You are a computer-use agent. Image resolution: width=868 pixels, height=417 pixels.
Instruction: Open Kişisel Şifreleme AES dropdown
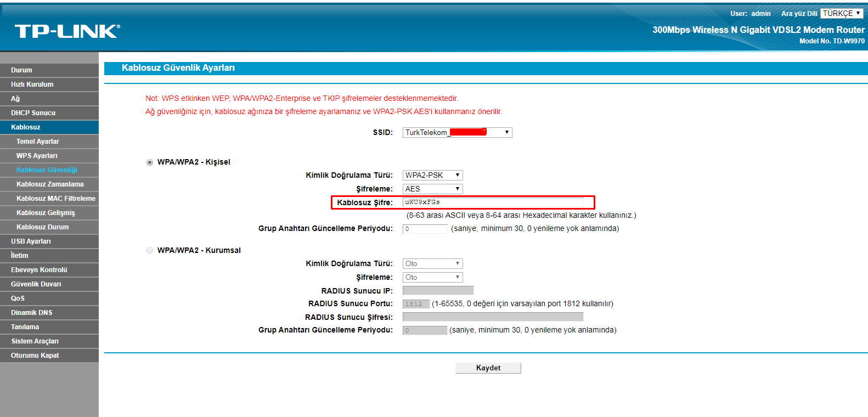click(x=432, y=189)
